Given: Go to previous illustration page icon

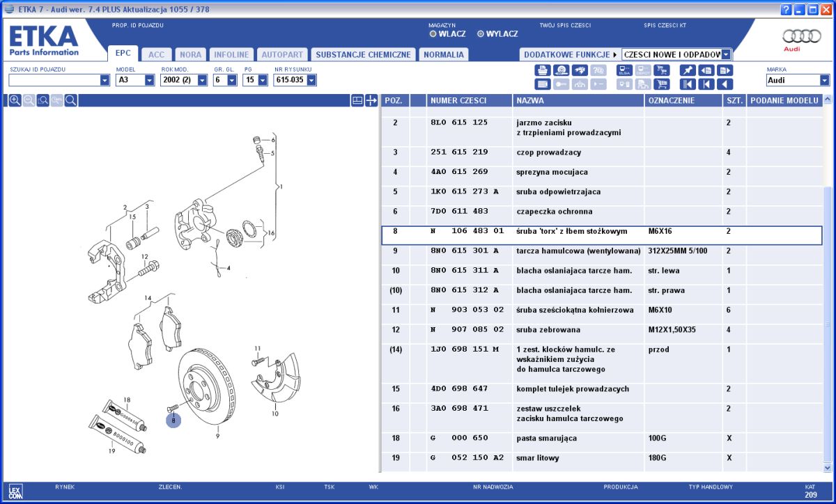Looking at the screenshot, I should pyautogui.click(x=706, y=70).
